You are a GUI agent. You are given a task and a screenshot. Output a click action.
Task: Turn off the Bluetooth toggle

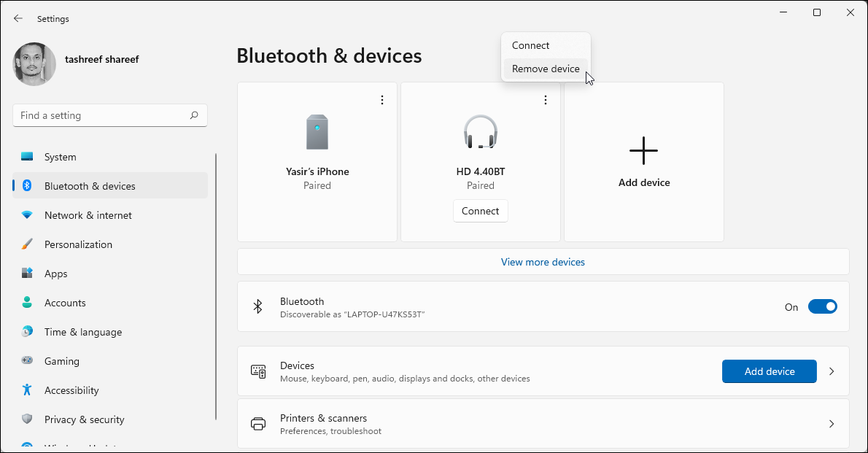[823, 306]
